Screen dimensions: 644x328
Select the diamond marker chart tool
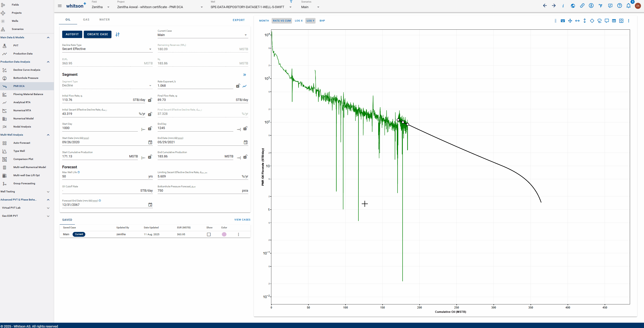pos(592,21)
